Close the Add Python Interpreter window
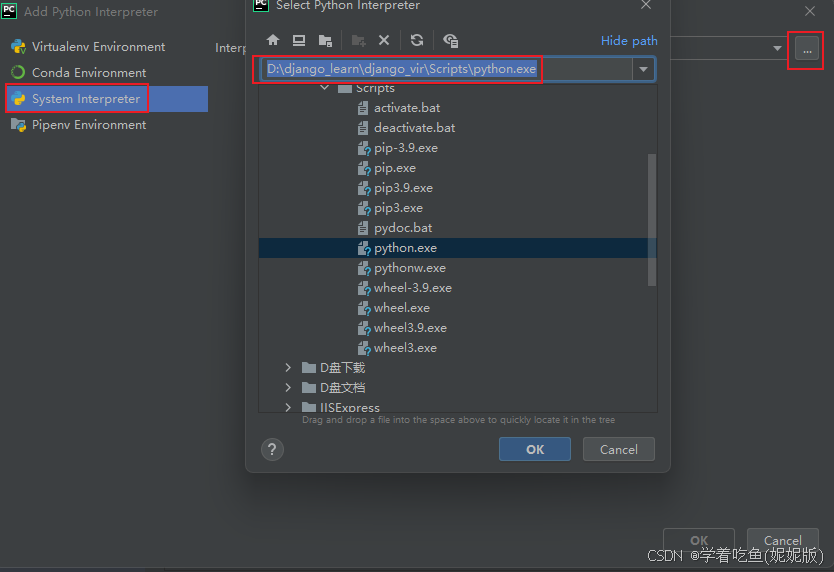Viewport: 834px width, 572px height. pyautogui.click(x=810, y=11)
